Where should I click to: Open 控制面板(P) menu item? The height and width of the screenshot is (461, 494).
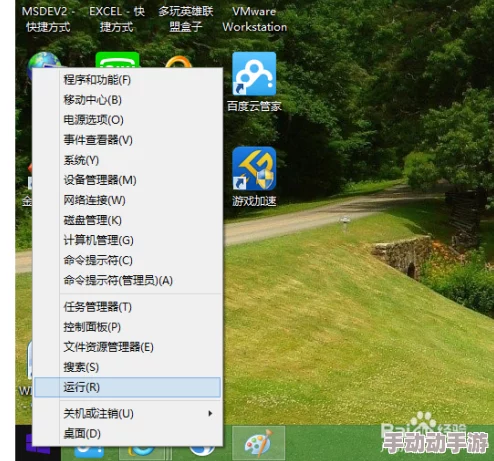coord(127,327)
